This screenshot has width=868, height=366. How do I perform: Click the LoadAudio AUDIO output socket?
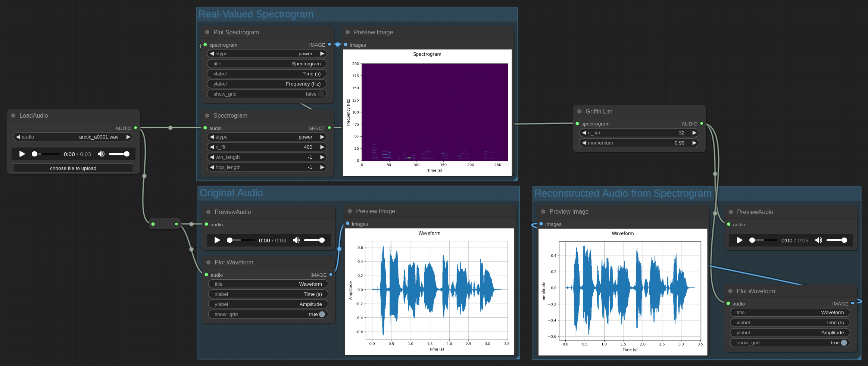[x=135, y=128]
